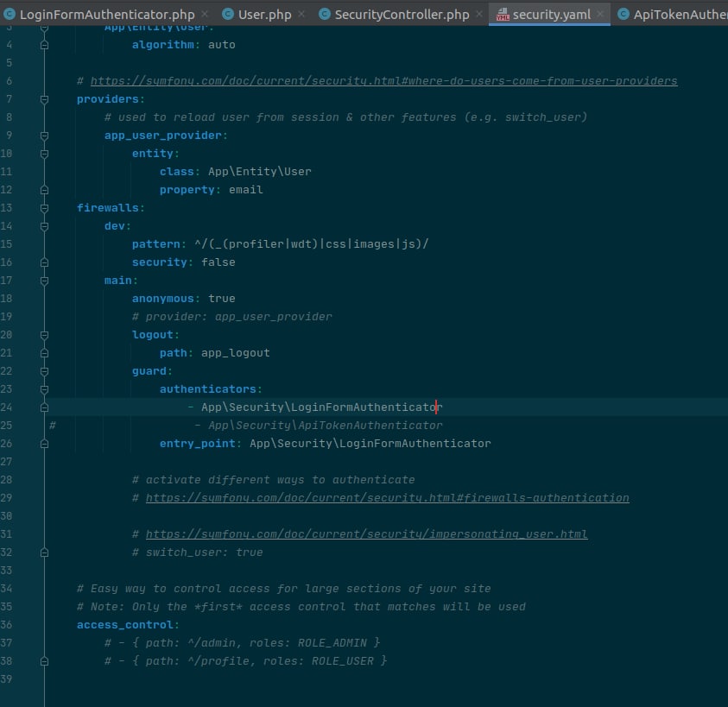Collapse the firewalls block fold marker
The image size is (728, 707).
44,208
